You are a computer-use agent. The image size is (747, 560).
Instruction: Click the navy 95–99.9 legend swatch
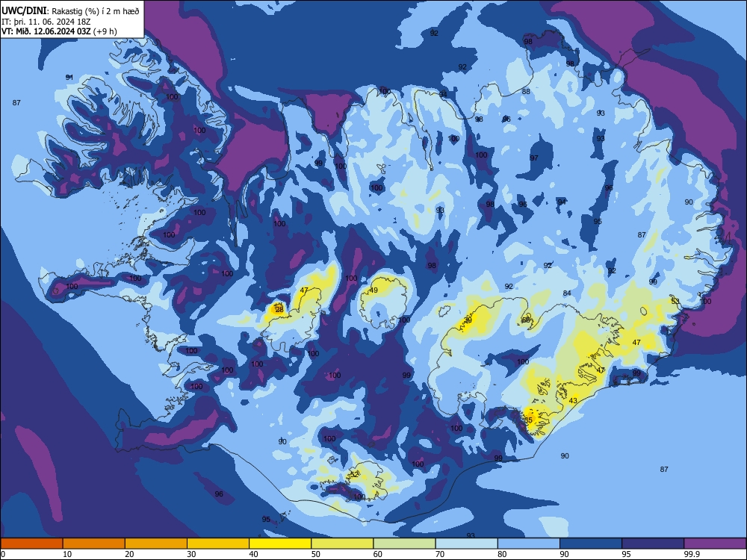653,544
